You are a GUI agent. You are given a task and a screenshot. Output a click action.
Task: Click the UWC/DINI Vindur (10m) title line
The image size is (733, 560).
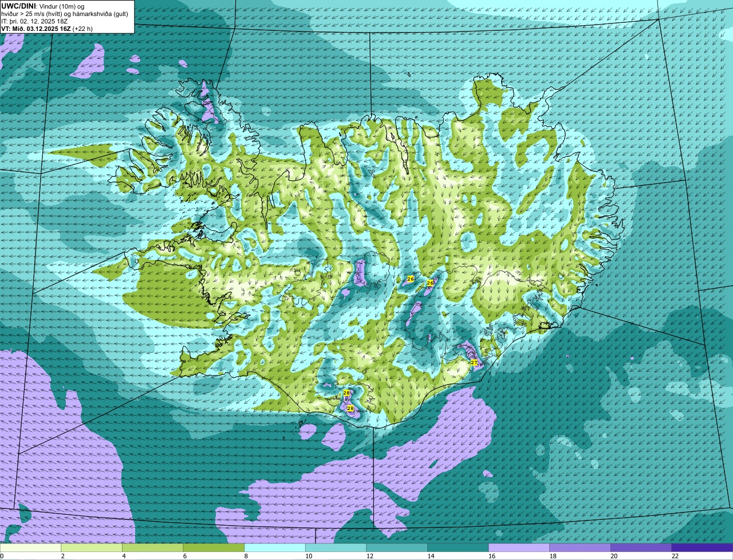(x=43, y=6)
